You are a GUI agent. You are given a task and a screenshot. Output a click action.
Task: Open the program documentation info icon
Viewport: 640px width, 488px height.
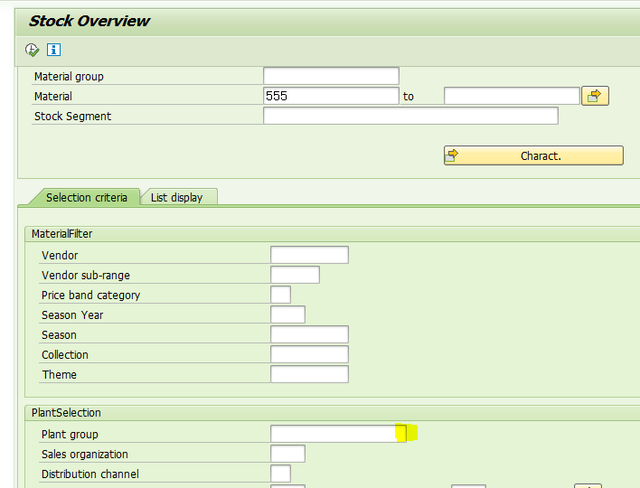click(x=54, y=50)
